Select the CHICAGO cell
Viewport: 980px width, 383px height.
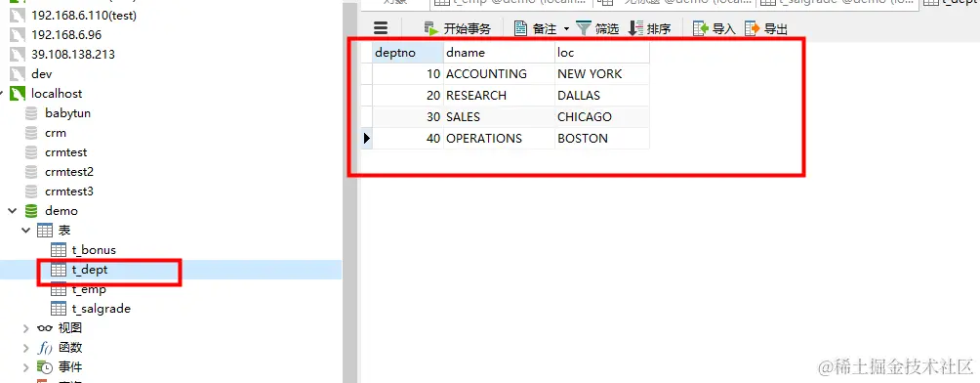coord(602,117)
